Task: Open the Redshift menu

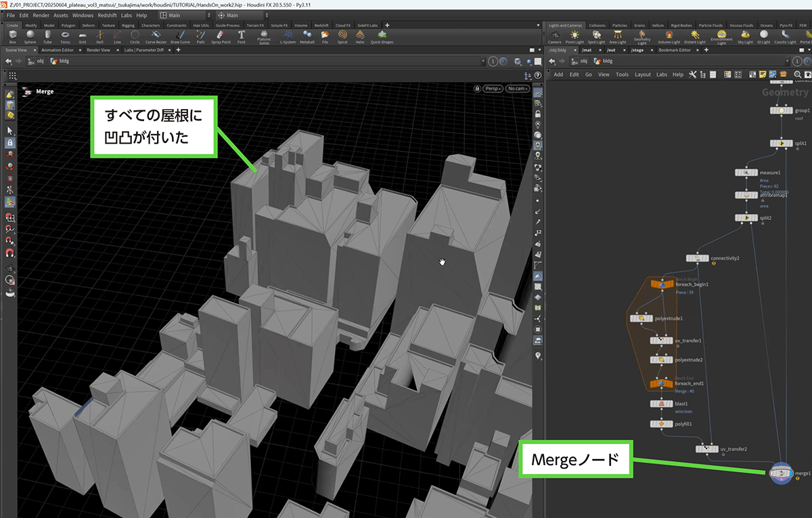Action: [x=107, y=15]
